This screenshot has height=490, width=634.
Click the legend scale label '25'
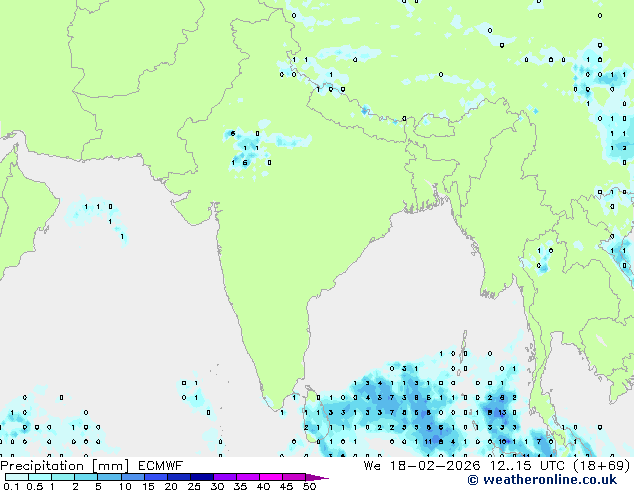194,486
